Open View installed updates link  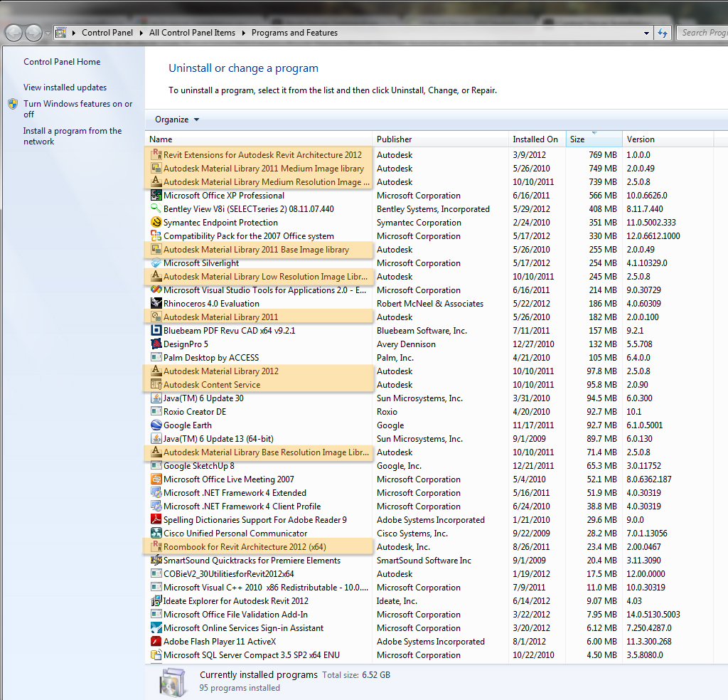65,87
